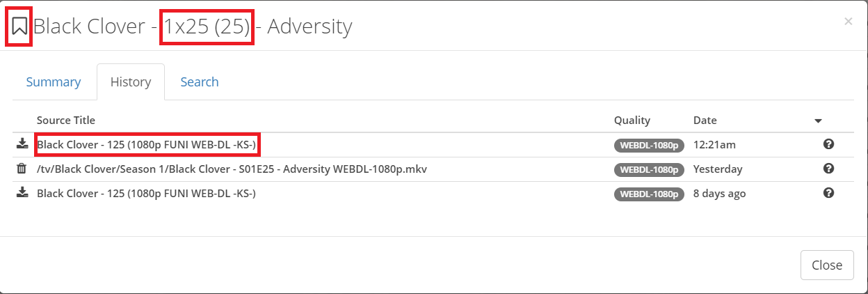Open details question icon for 8 days ago

pyautogui.click(x=828, y=193)
